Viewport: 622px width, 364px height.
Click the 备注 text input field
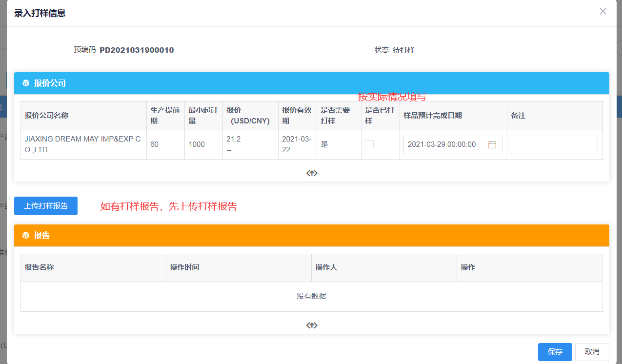point(554,144)
